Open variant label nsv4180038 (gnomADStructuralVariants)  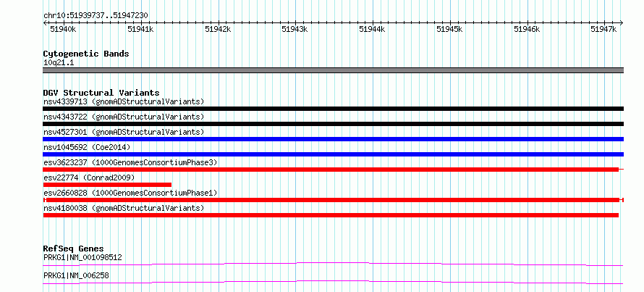pyautogui.click(x=124, y=208)
